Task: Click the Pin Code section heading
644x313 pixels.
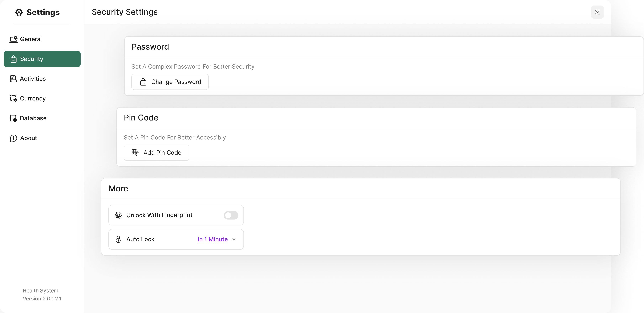Action: [141, 118]
